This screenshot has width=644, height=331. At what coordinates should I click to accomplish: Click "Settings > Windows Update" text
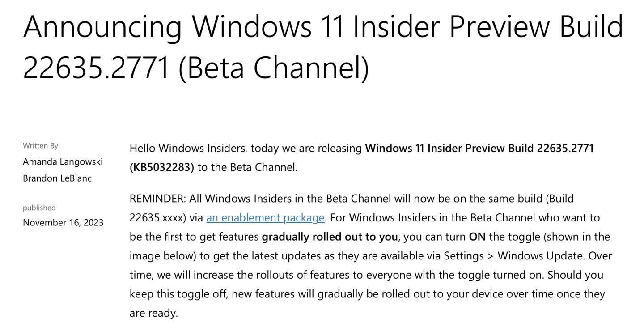coord(514,256)
